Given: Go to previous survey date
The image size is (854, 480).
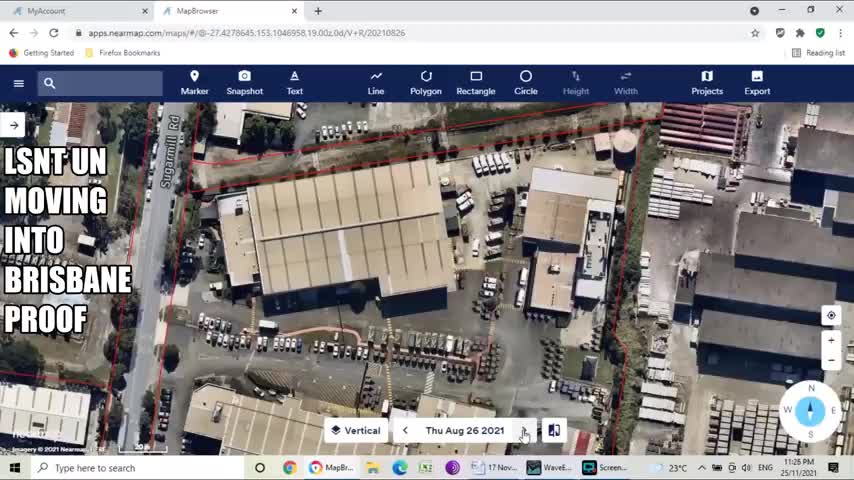Looking at the screenshot, I should tap(405, 430).
